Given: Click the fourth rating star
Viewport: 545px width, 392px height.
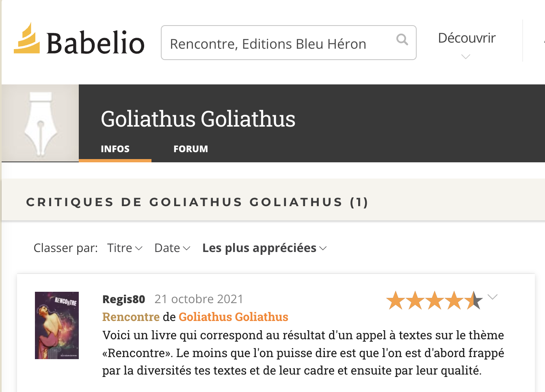Looking at the screenshot, I should [454, 300].
